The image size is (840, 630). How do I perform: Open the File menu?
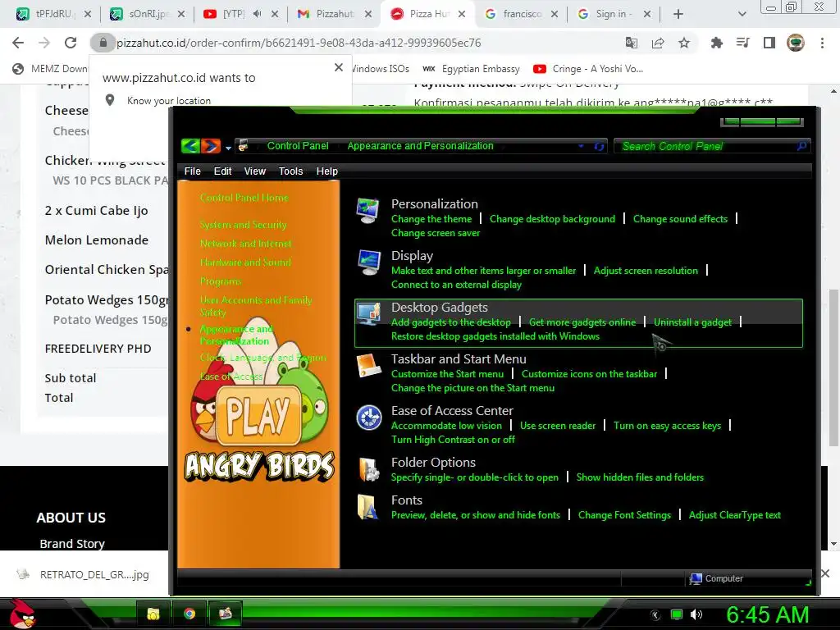(x=192, y=171)
